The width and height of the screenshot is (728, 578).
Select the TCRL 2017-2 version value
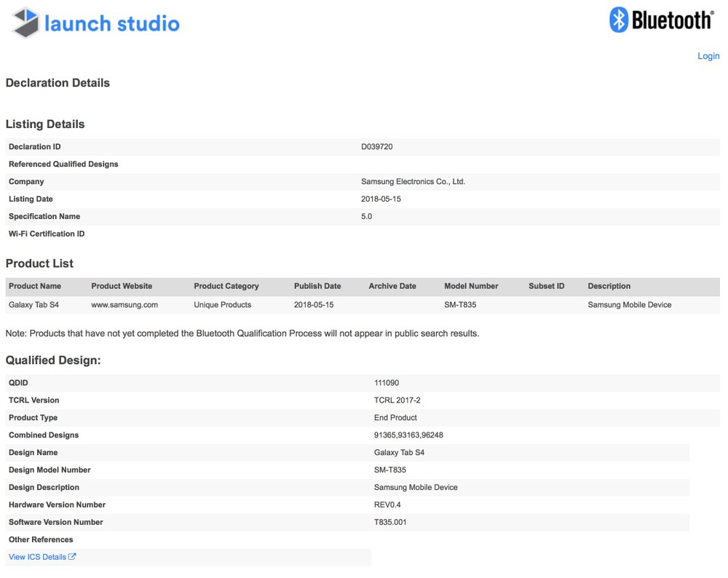397,400
